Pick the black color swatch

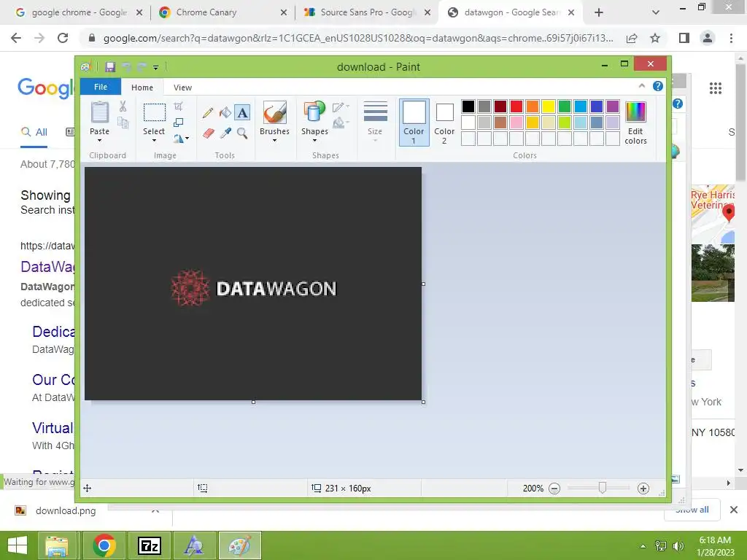coord(468,106)
